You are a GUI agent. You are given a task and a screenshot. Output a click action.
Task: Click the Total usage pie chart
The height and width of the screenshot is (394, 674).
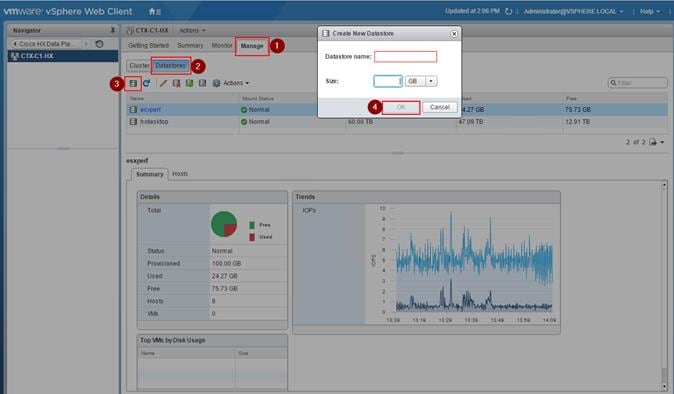coord(224,224)
